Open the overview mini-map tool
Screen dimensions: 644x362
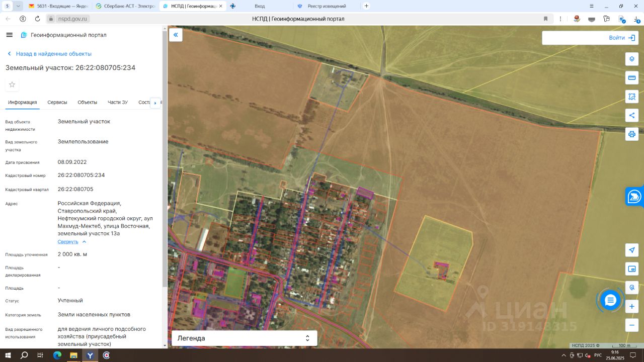(632, 268)
